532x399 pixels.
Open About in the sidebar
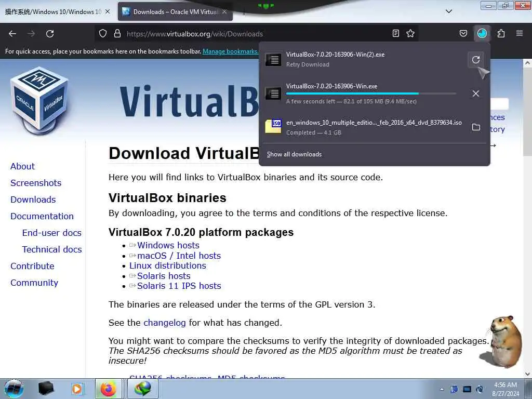[x=22, y=166]
